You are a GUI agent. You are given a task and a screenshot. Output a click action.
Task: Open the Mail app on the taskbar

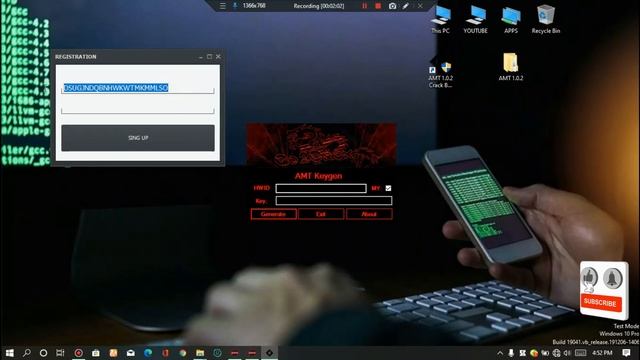click(x=131, y=353)
